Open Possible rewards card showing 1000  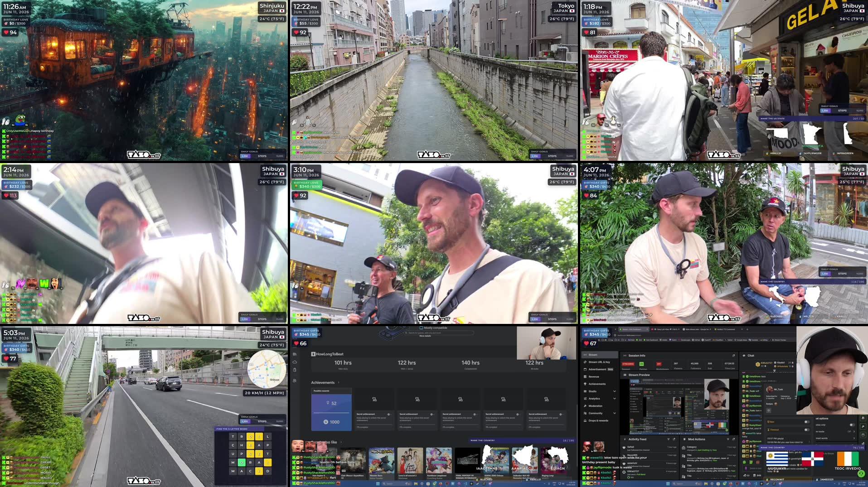point(331,410)
